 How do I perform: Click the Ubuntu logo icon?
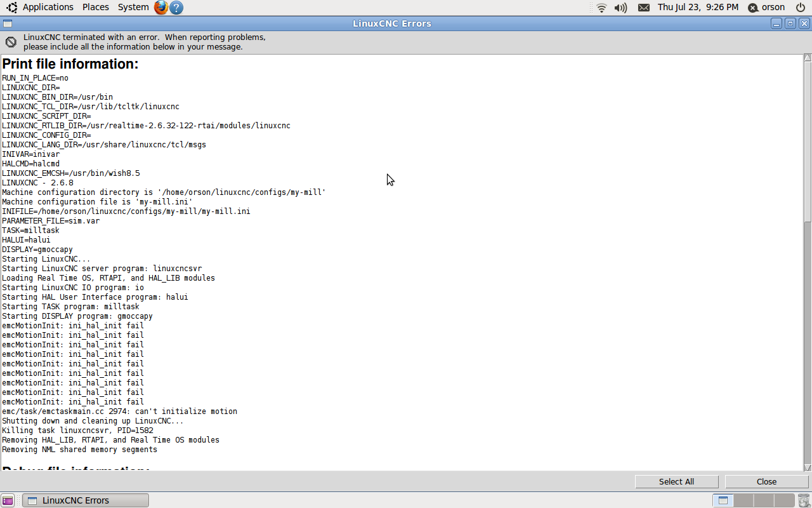(11, 8)
